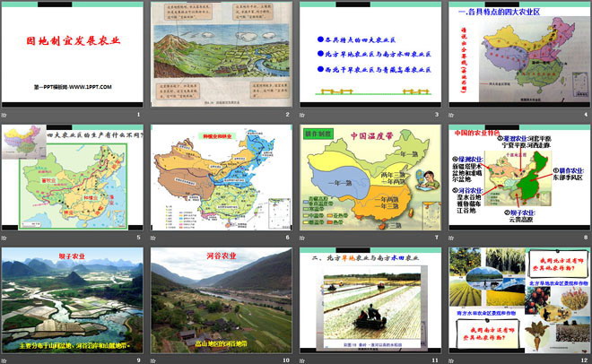Play animation via icon under slide 9
The image size is (592, 364).
click(x=5, y=359)
